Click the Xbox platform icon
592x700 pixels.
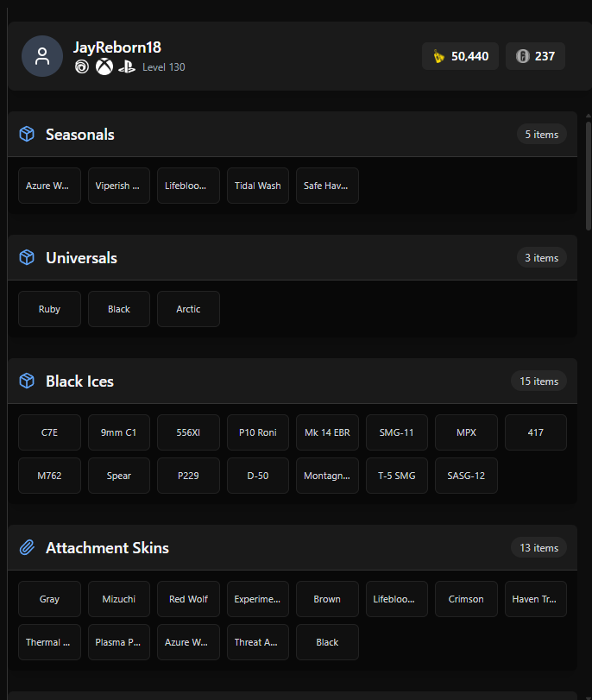coord(104,67)
